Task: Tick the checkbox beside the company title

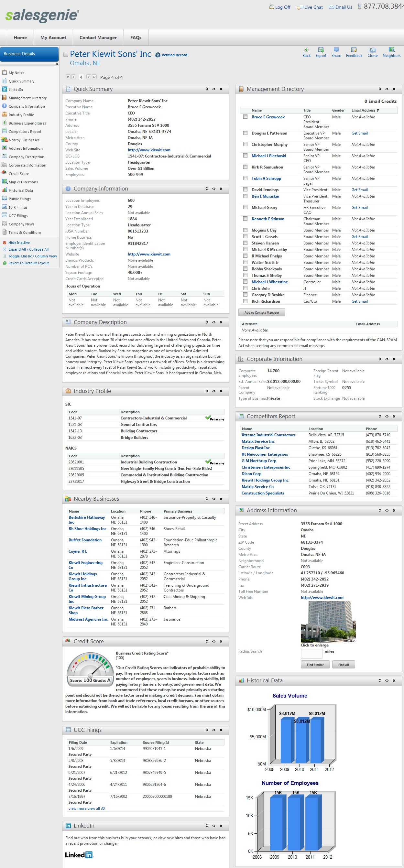Action: click(66, 55)
